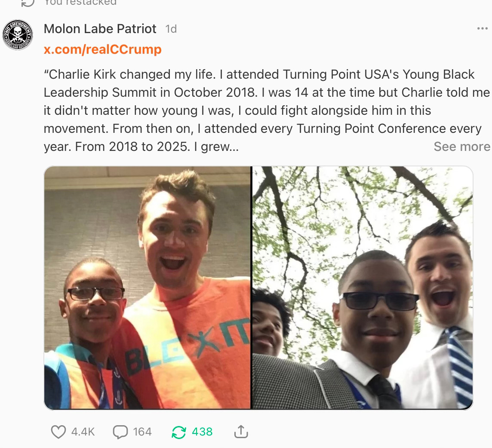
Task: Open the Molon Labe Patriot skull avatar
Action: [x=18, y=34]
